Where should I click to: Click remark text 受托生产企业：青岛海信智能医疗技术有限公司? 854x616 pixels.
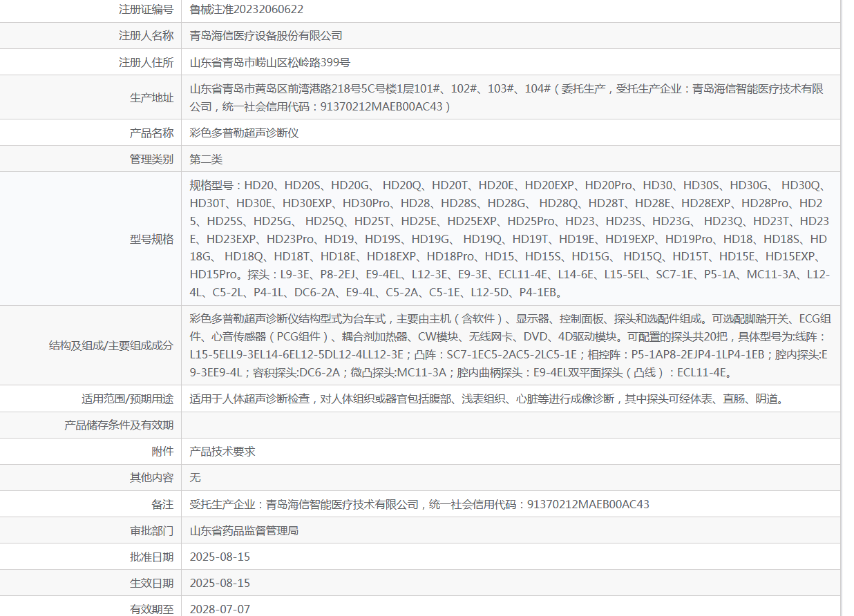(x=419, y=504)
